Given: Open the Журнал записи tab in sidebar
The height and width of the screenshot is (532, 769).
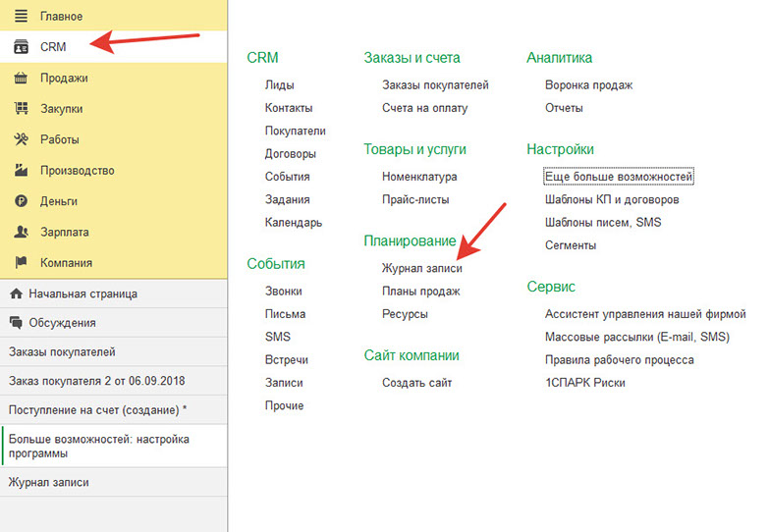Looking at the screenshot, I should (114, 482).
